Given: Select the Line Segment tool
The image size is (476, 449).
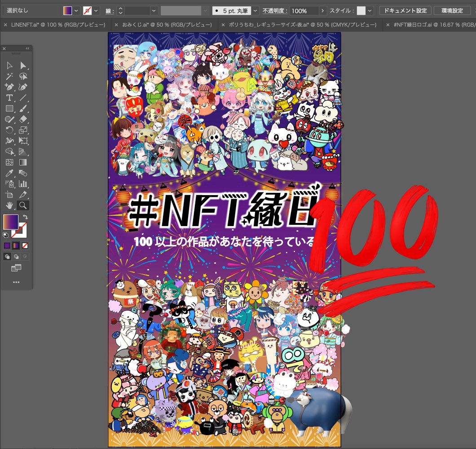Looking at the screenshot, I should tap(23, 98).
